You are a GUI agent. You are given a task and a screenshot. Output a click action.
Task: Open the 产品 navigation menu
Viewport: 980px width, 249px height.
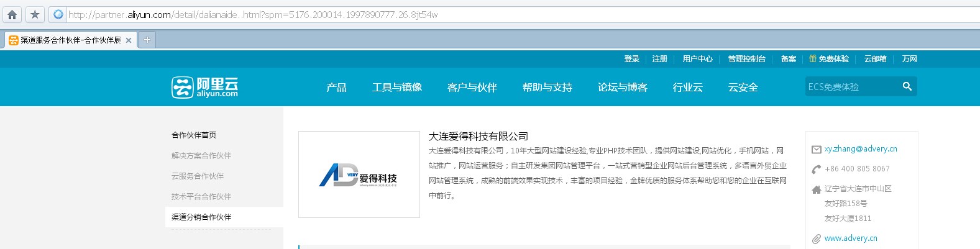336,88
